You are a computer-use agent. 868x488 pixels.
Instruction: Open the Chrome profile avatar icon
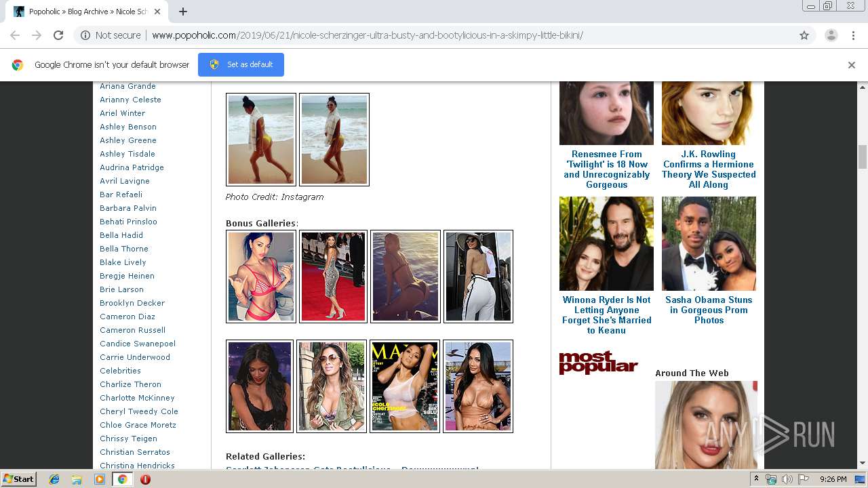pyautogui.click(x=831, y=35)
